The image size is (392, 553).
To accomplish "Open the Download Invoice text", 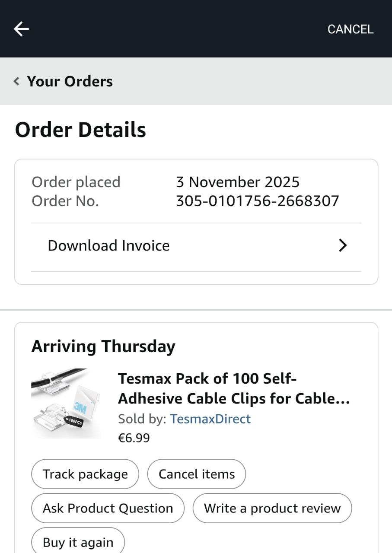I will pos(108,245).
